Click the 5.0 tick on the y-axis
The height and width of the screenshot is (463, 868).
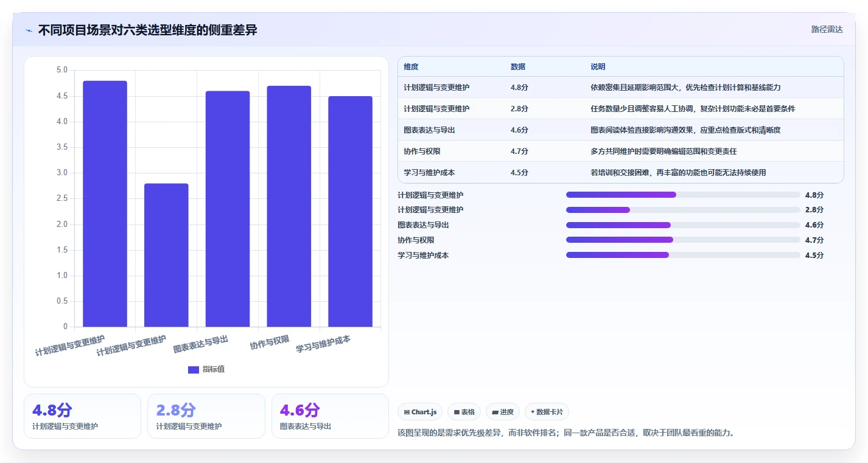click(x=61, y=70)
